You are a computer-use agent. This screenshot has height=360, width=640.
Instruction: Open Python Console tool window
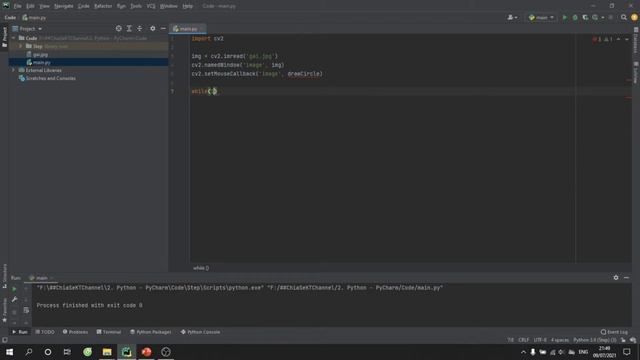[200, 332]
